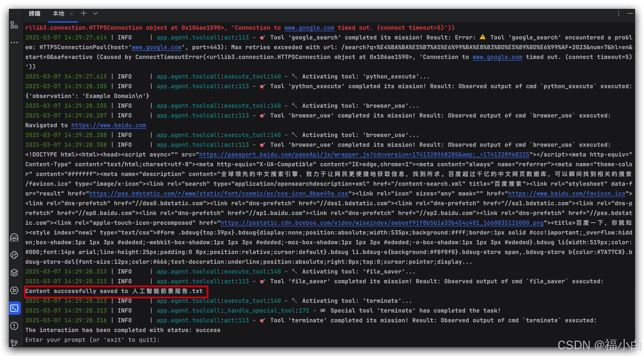The width and height of the screenshot is (644, 356).
Task: Open the Services run icon
Action: (14, 290)
